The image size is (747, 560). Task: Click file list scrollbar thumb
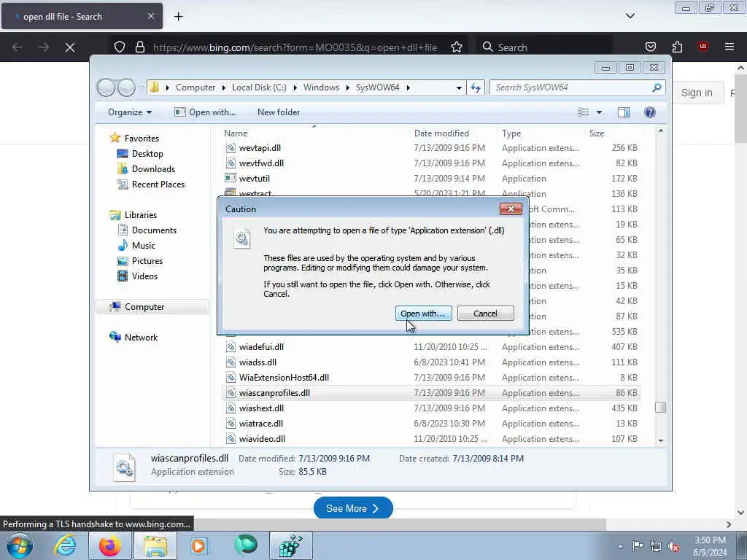660,407
